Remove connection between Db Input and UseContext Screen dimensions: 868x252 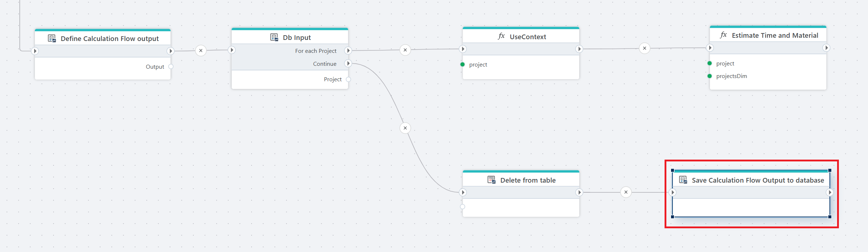pos(405,50)
